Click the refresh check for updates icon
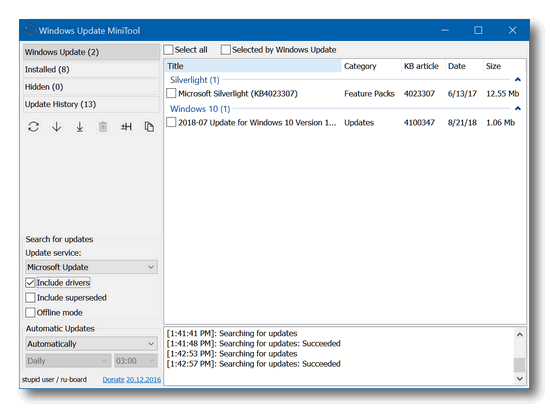This screenshot has width=550, height=409. tap(33, 127)
